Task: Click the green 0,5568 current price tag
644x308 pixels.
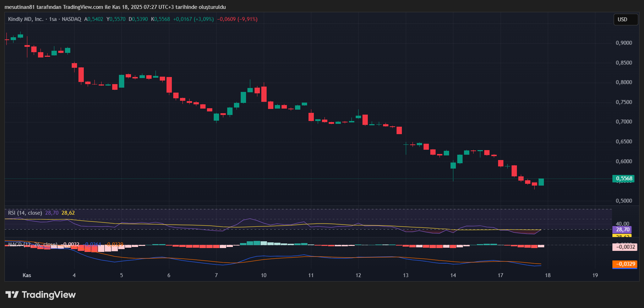Action: pyautogui.click(x=623, y=178)
